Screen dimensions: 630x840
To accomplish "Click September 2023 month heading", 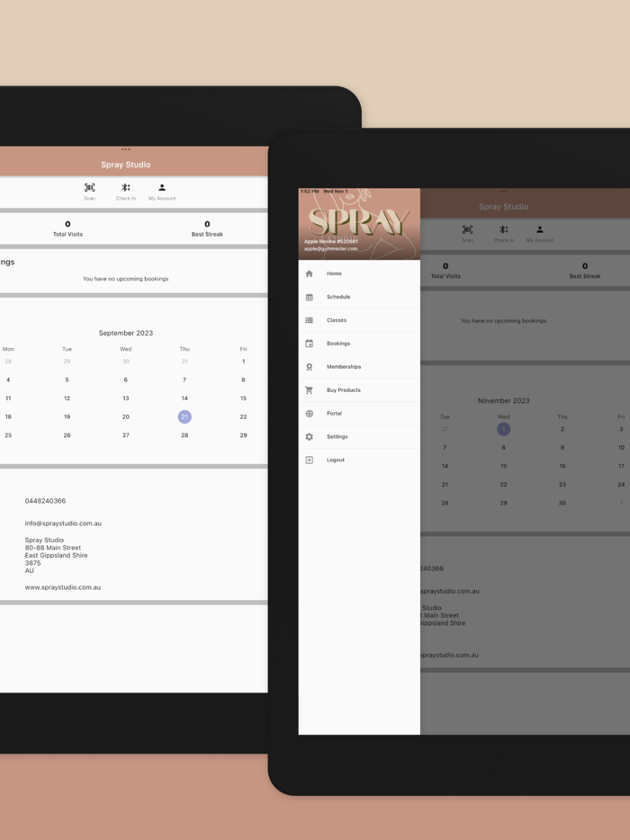I will 125,334.
